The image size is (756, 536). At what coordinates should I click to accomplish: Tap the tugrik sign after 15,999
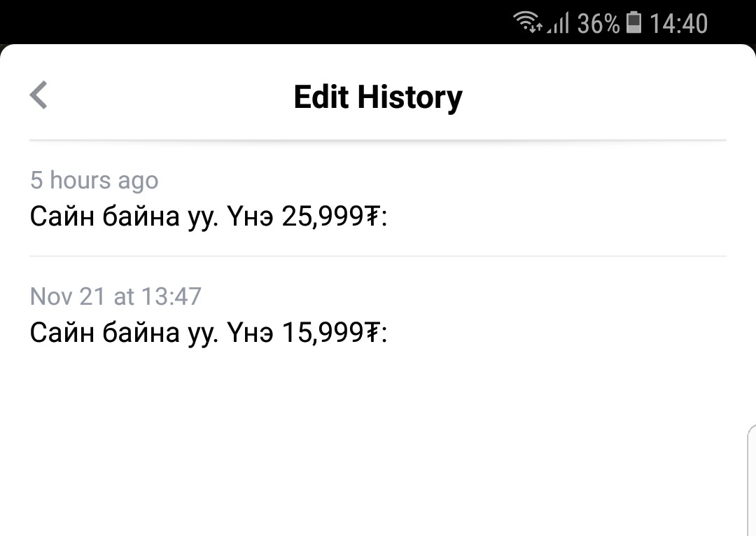[372, 332]
